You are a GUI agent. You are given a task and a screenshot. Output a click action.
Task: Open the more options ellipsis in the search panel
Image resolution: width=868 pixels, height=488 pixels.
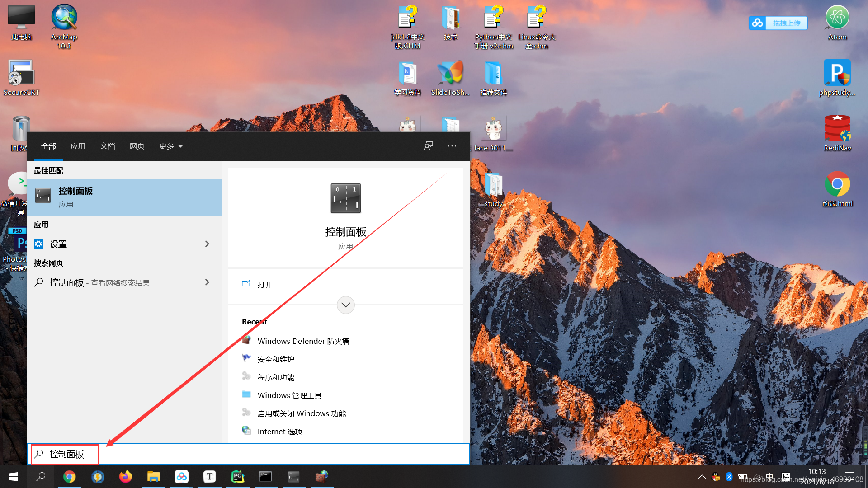tap(452, 146)
